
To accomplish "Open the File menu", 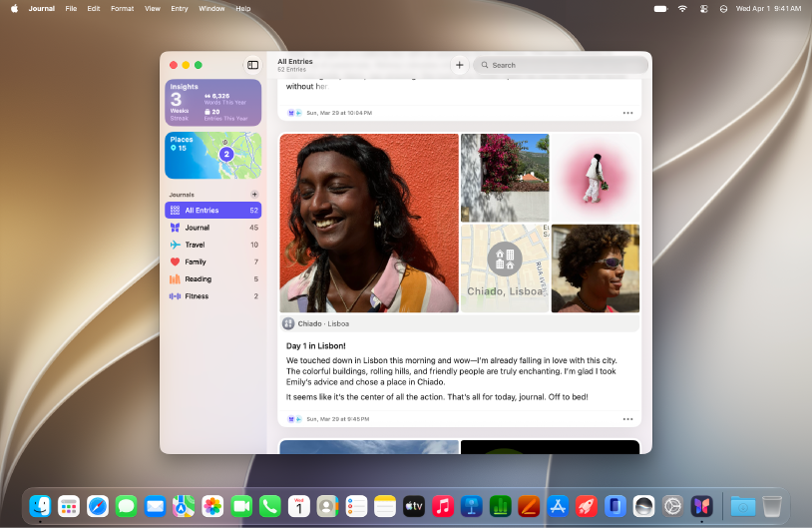I will point(71,8).
